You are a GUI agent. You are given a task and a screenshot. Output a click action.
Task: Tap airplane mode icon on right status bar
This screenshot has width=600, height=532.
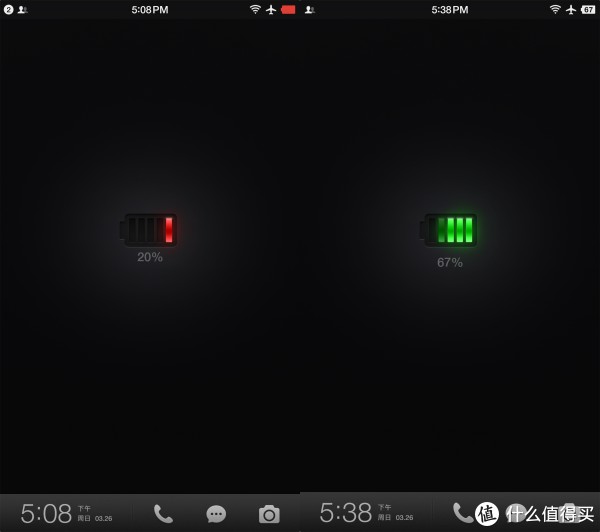571,10
